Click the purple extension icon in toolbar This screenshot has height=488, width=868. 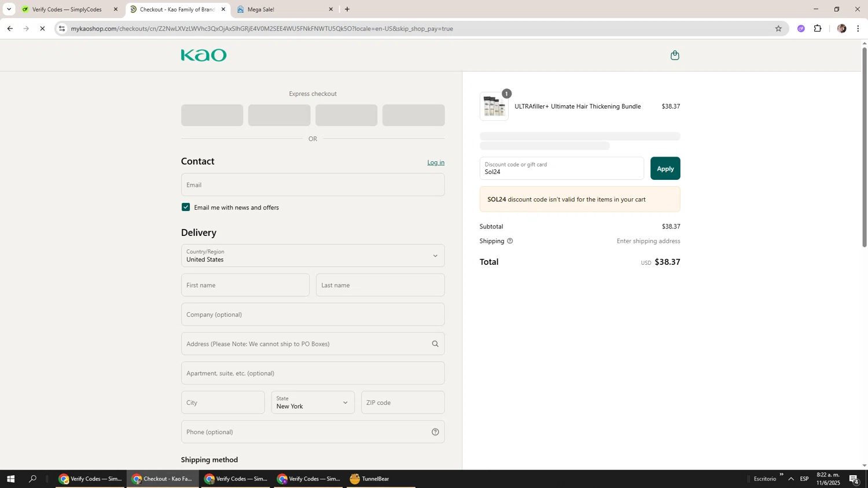pyautogui.click(x=801, y=28)
